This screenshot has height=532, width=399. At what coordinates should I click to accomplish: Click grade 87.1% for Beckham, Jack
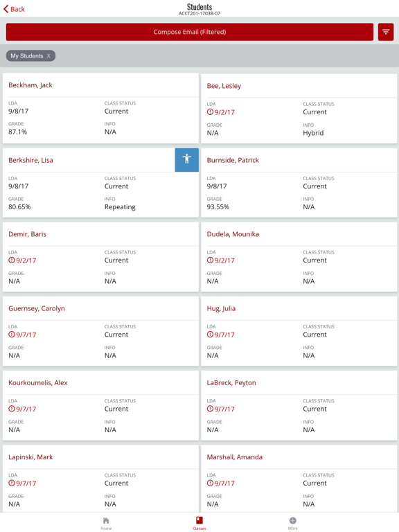(x=17, y=132)
